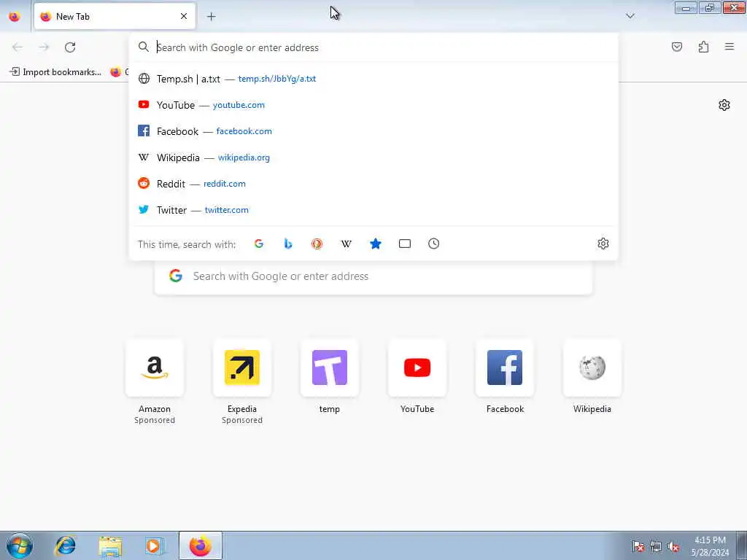This screenshot has height=560, width=747.
Task: Reload the current page
Action: click(70, 47)
